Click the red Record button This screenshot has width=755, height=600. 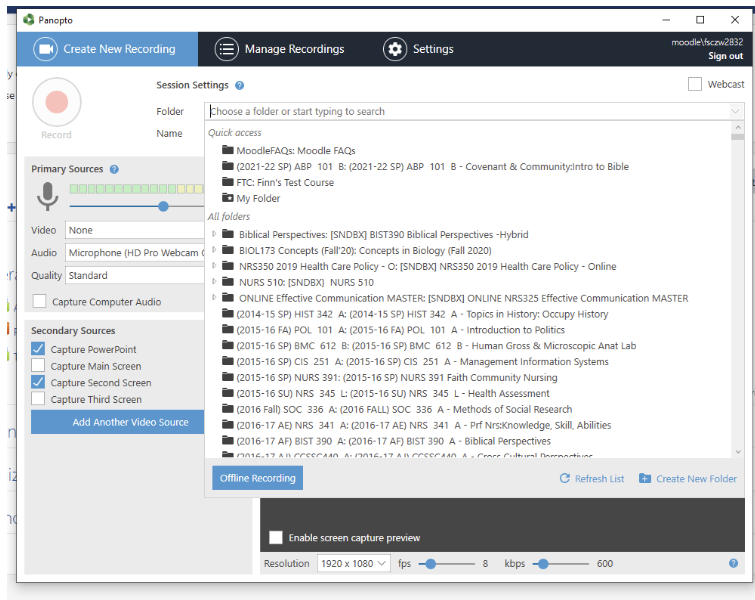click(56, 102)
